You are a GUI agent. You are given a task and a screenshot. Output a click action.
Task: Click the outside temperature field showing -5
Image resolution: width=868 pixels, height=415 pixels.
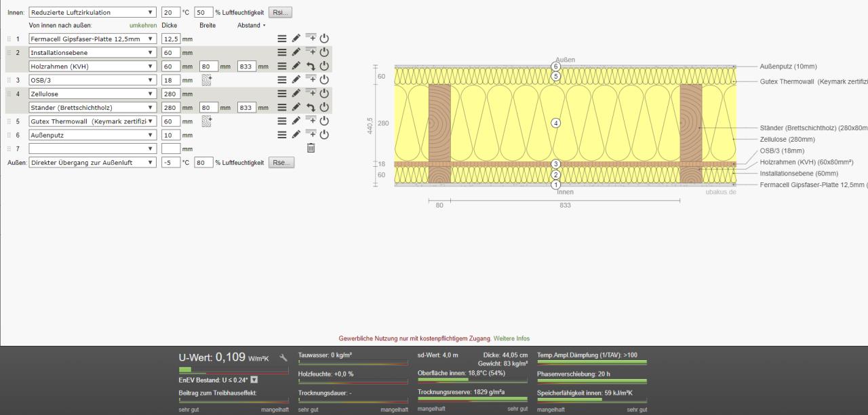tap(171, 162)
